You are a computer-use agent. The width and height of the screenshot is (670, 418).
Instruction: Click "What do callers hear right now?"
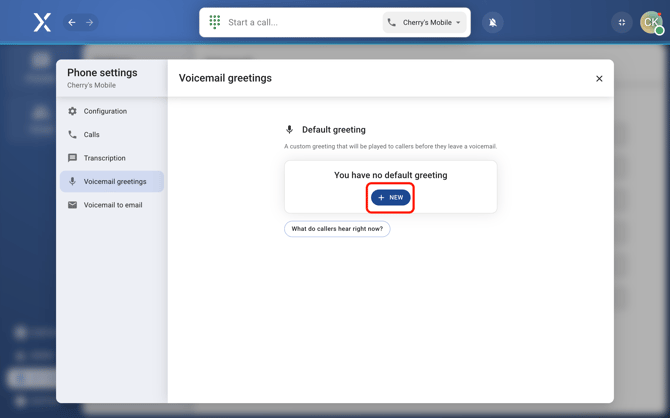coord(337,229)
